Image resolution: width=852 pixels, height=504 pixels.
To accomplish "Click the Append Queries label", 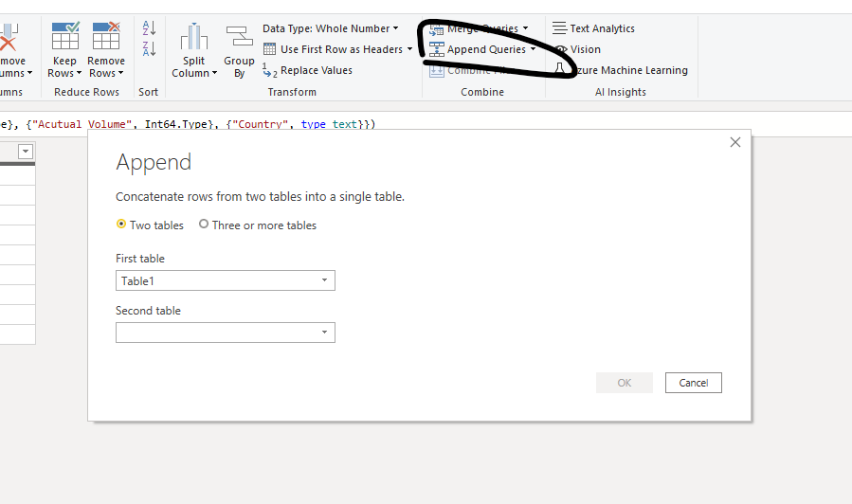I will 486,49.
